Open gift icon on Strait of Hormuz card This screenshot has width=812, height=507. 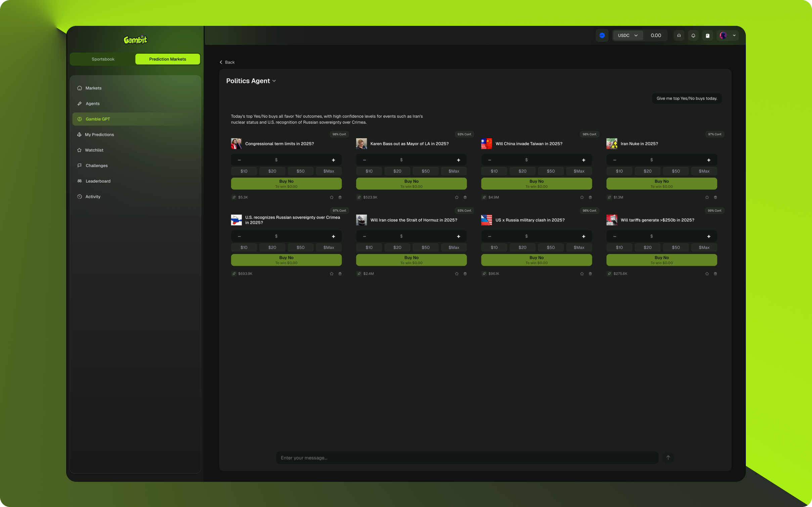coord(465,274)
